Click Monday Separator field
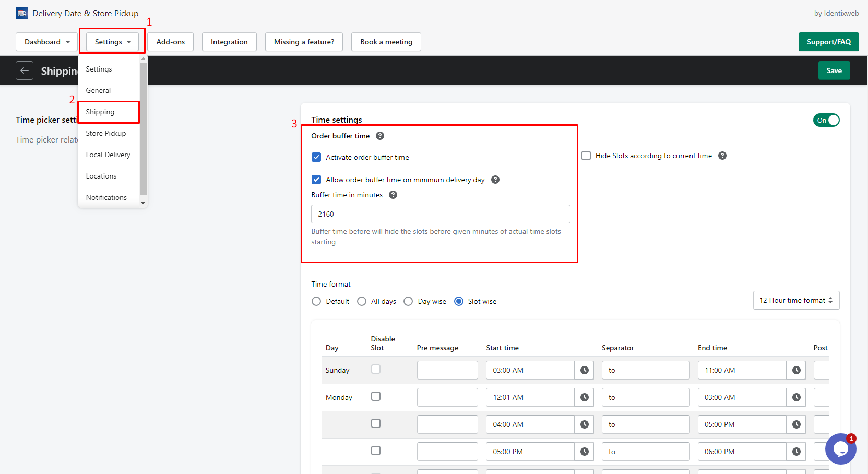This screenshot has width=868, height=474. 646,397
